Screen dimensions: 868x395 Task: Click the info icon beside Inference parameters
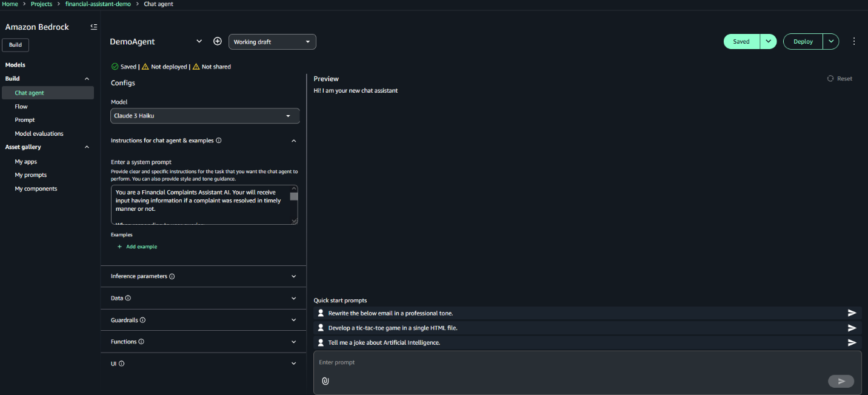(172, 276)
